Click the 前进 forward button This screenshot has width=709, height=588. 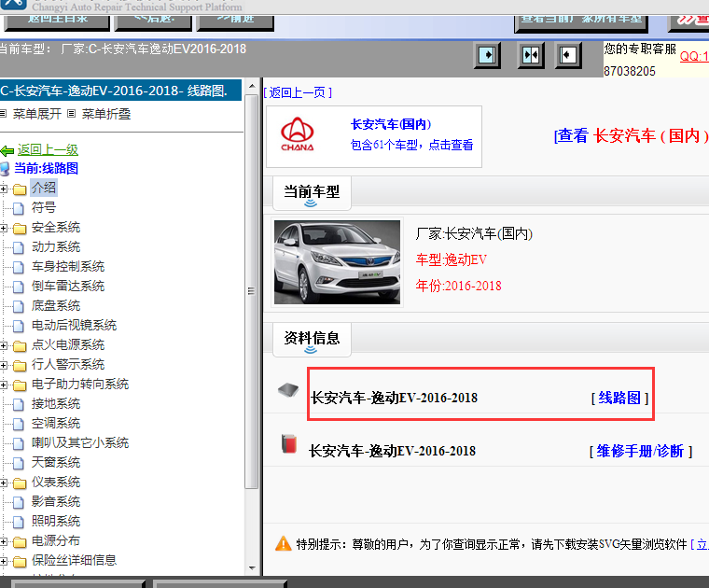(235, 22)
